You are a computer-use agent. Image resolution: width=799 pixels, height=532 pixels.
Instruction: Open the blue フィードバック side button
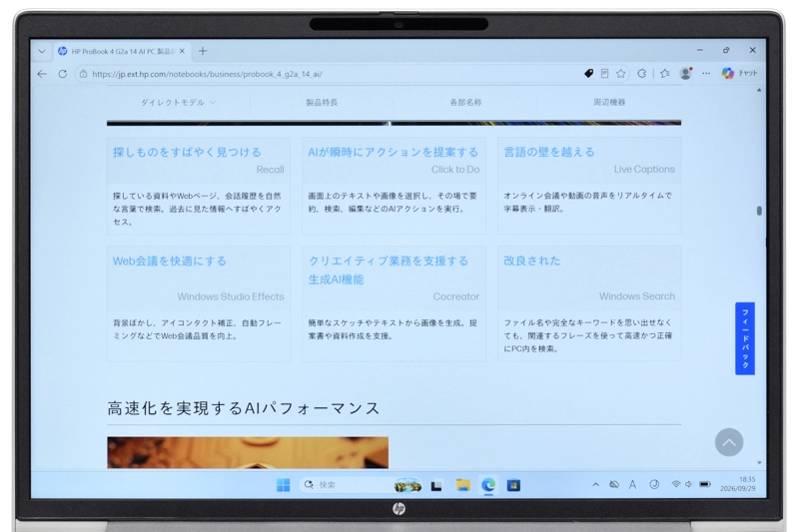point(744,338)
